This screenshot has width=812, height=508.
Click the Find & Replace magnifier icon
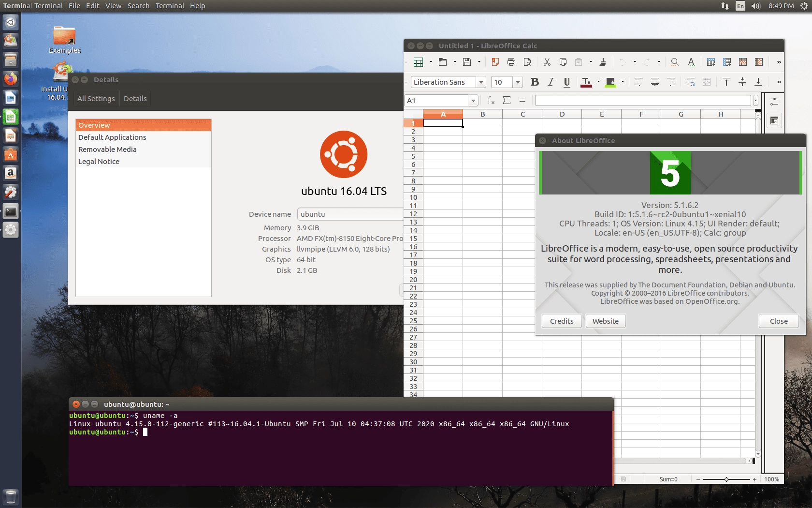point(675,62)
